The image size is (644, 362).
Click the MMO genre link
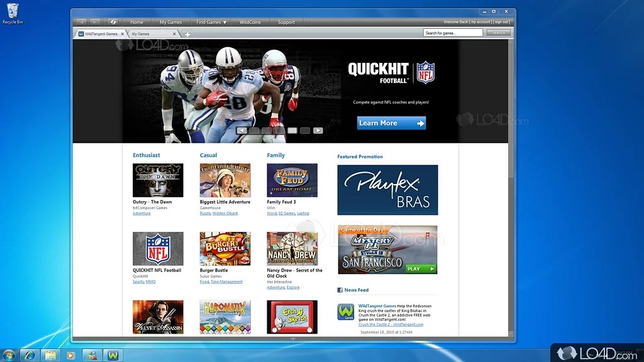point(151,282)
